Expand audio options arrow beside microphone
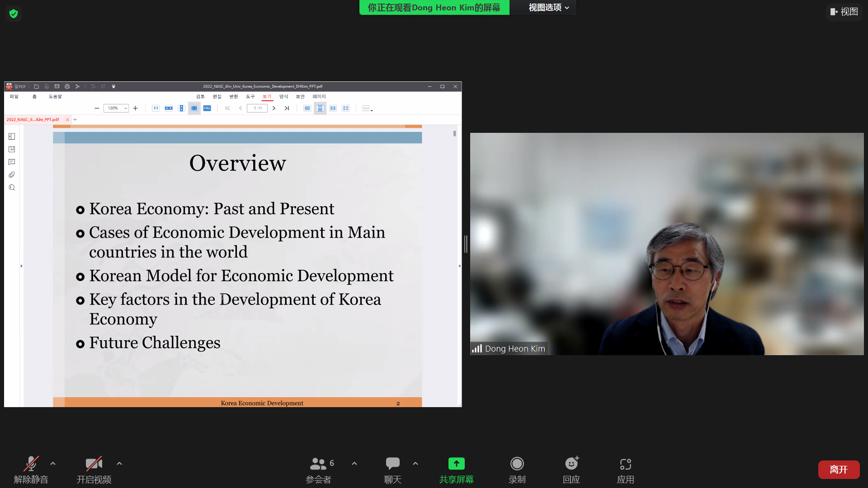This screenshot has width=868, height=488. coord(53,464)
